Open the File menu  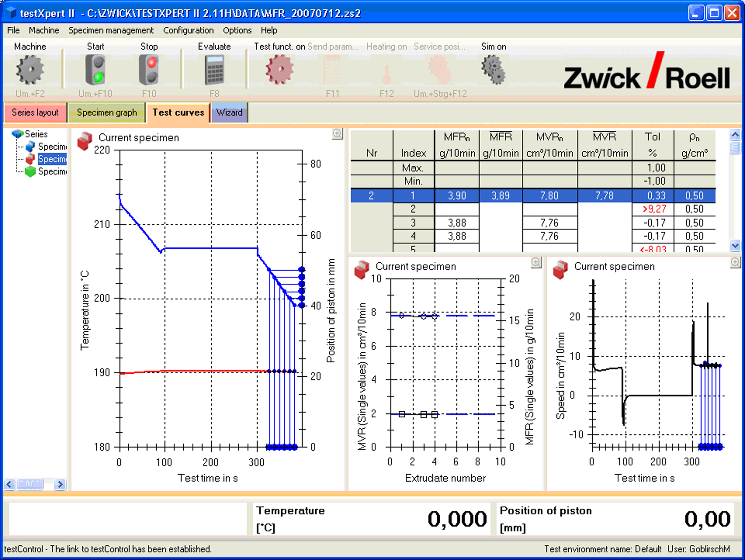[13, 30]
